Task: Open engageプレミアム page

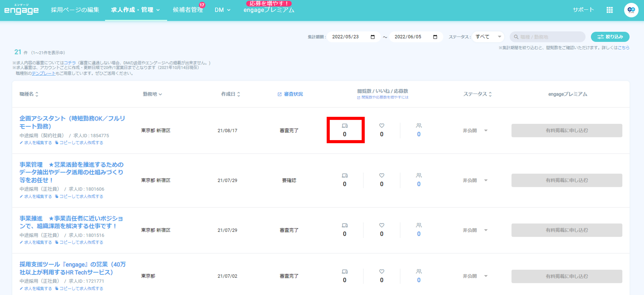Action: point(269,10)
